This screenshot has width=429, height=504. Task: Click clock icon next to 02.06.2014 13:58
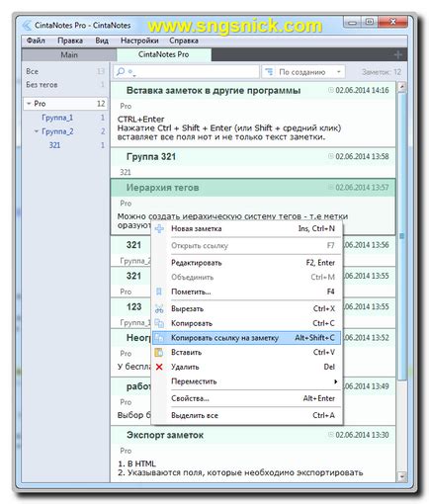(331, 156)
